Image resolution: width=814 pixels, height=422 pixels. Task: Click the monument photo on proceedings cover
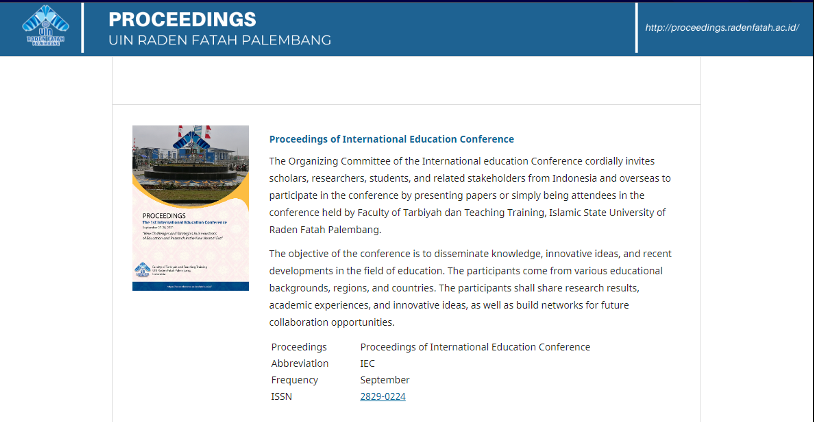tap(190, 160)
